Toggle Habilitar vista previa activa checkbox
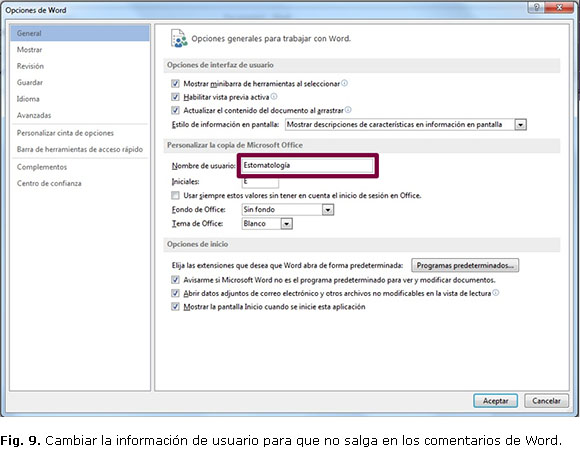This screenshot has height=455, width=580. tap(175, 97)
